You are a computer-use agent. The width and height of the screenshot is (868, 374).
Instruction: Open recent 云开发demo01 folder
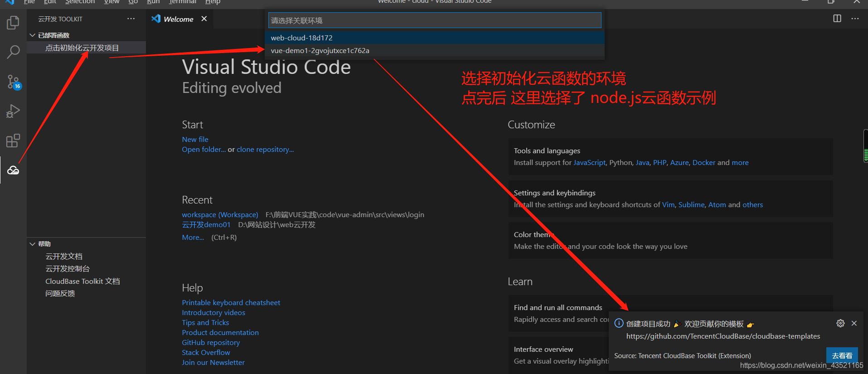(206, 224)
